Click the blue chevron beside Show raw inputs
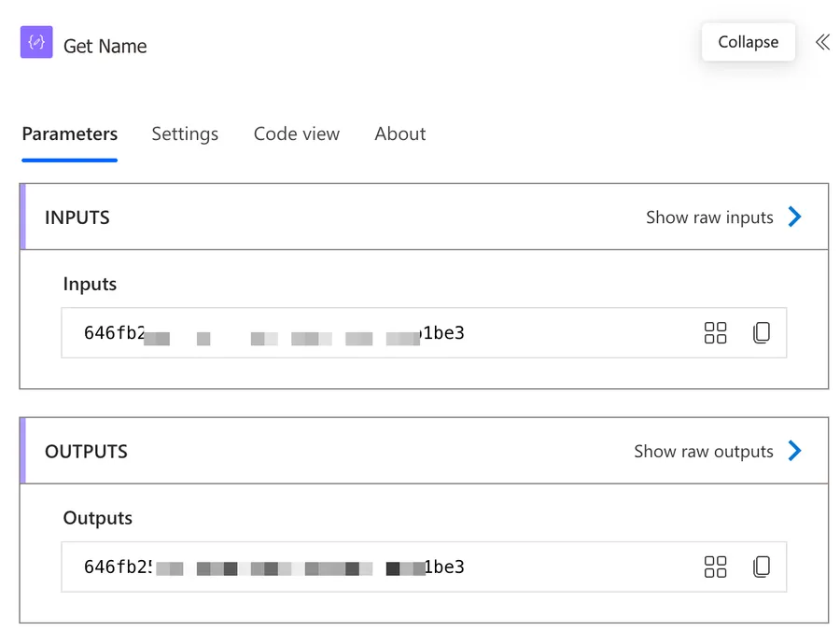The width and height of the screenshot is (840, 644). coord(794,217)
